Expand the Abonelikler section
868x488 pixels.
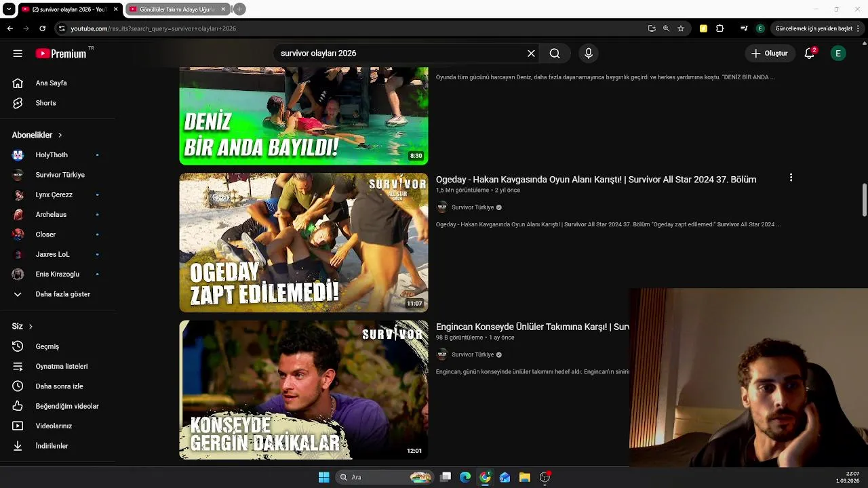click(x=37, y=135)
